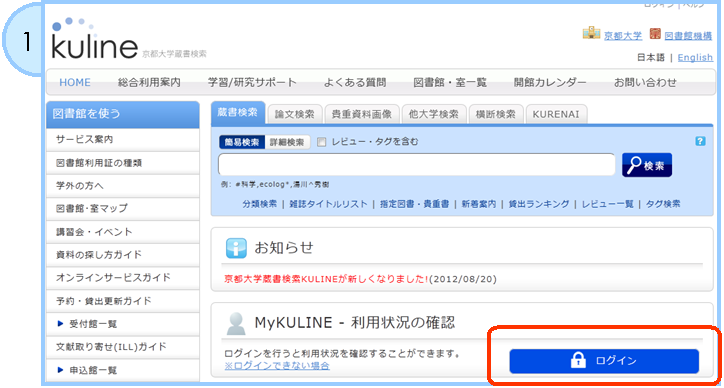Open 講習会・イベント in the sidebar
Image resolution: width=724 pixels, height=388 pixels.
coord(123,232)
